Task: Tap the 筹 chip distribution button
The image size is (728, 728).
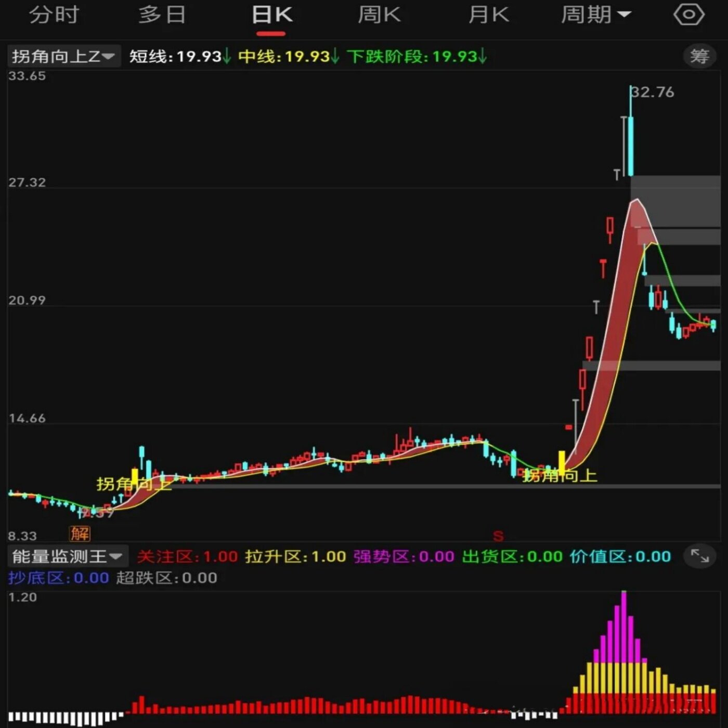Action: point(699,56)
